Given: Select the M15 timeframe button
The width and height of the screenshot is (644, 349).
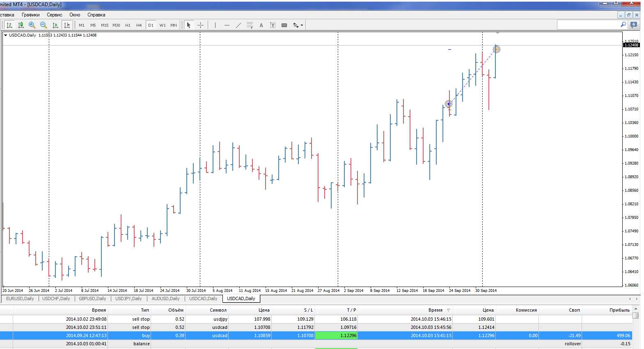Looking at the screenshot, I should tap(105, 25).
